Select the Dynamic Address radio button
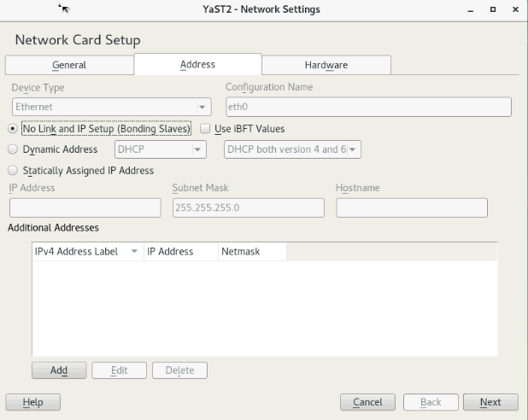Screen dimensions: 528x420 [x=13, y=149]
